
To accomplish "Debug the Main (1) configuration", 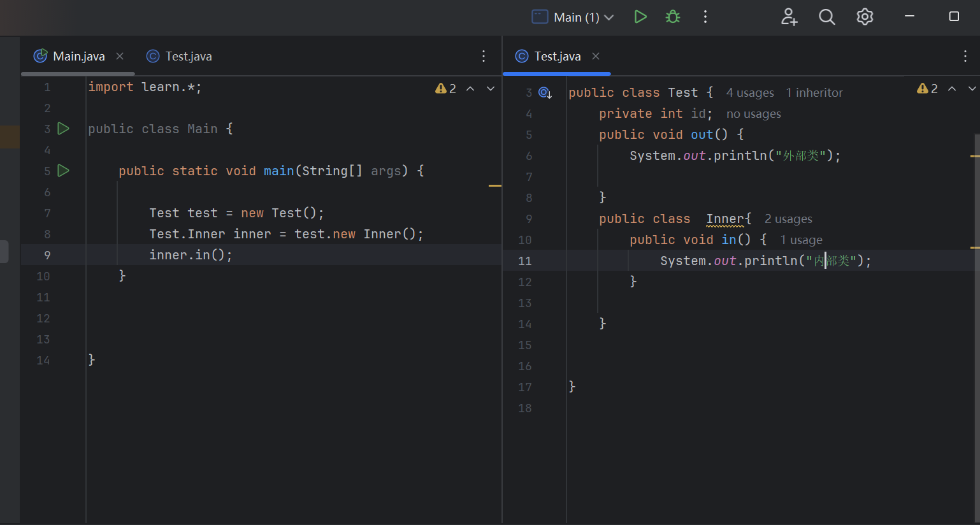I will click(x=673, y=17).
